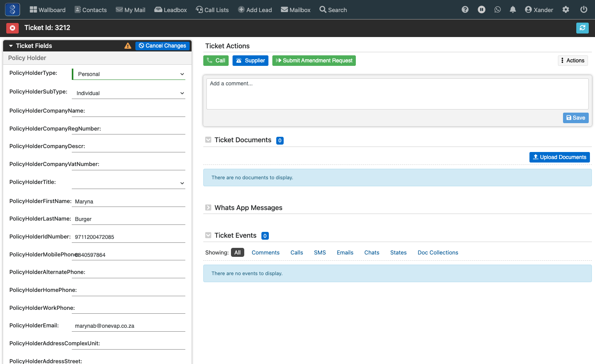Collapse the Ticket Events section
Screen dimensions: 595x364
tap(208, 235)
